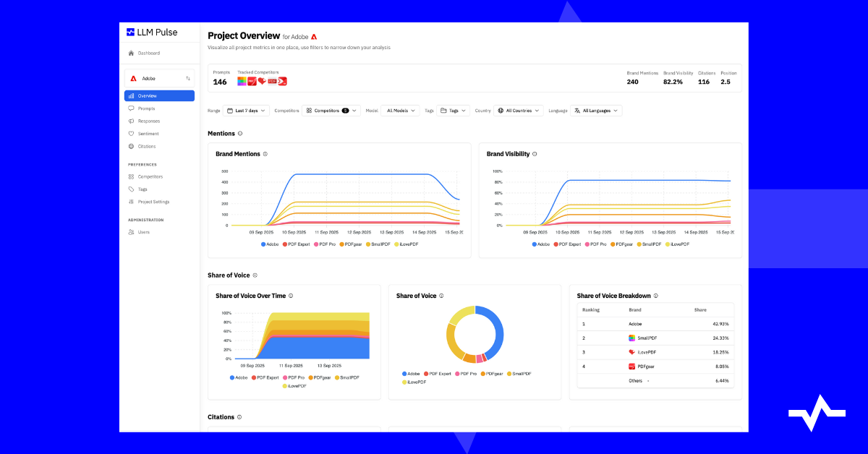Image resolution: width=868 pixels, height=454 pixels.
Task: Click the Ranking column header
Action: click(591, 309)
